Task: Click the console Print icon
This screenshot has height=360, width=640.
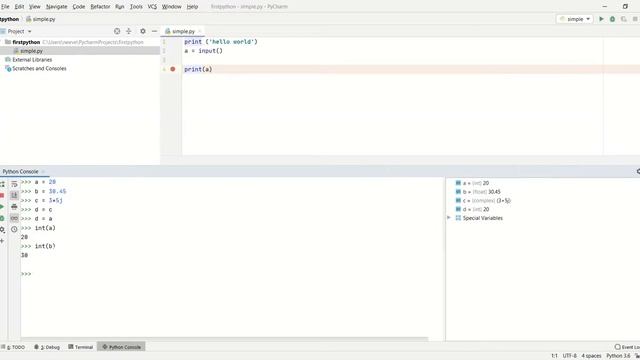Action: 14,207
